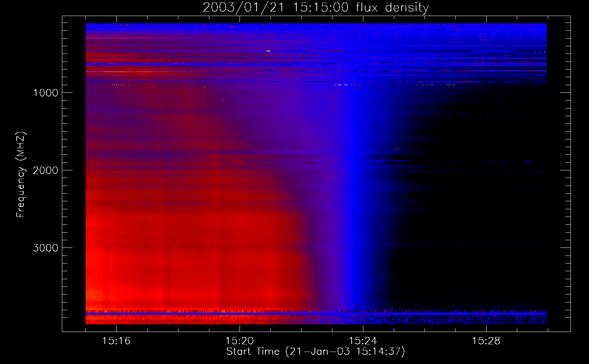Click the time tick label 15:20

coord(240,341)
